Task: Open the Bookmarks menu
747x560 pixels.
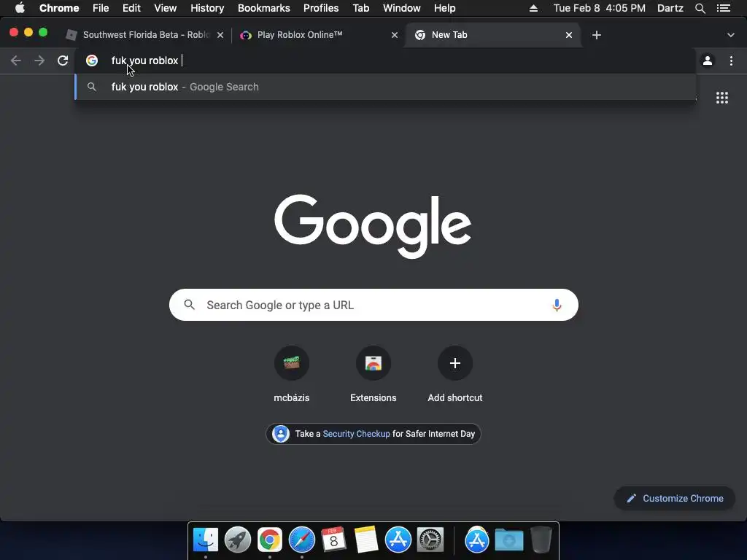Action: 264,8
